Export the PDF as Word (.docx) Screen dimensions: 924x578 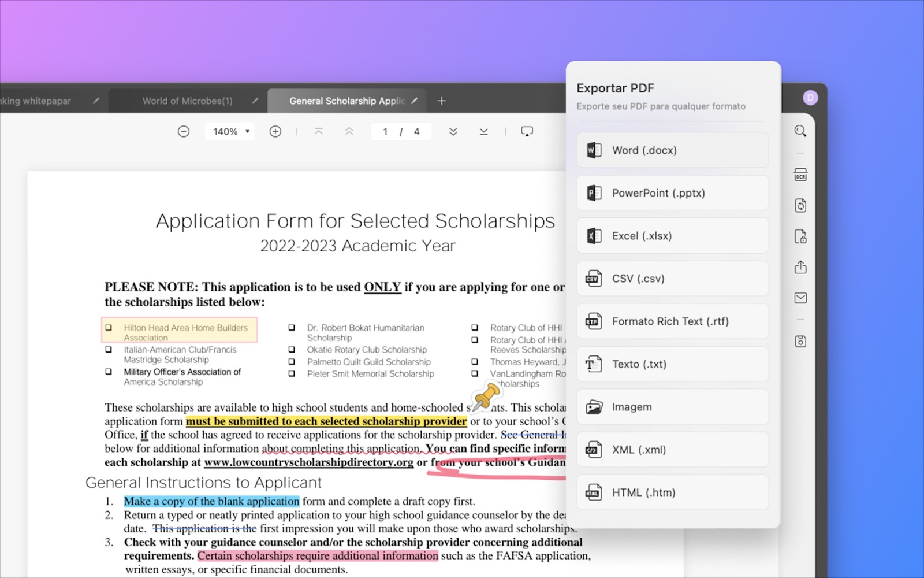click(x=673, y=150)
